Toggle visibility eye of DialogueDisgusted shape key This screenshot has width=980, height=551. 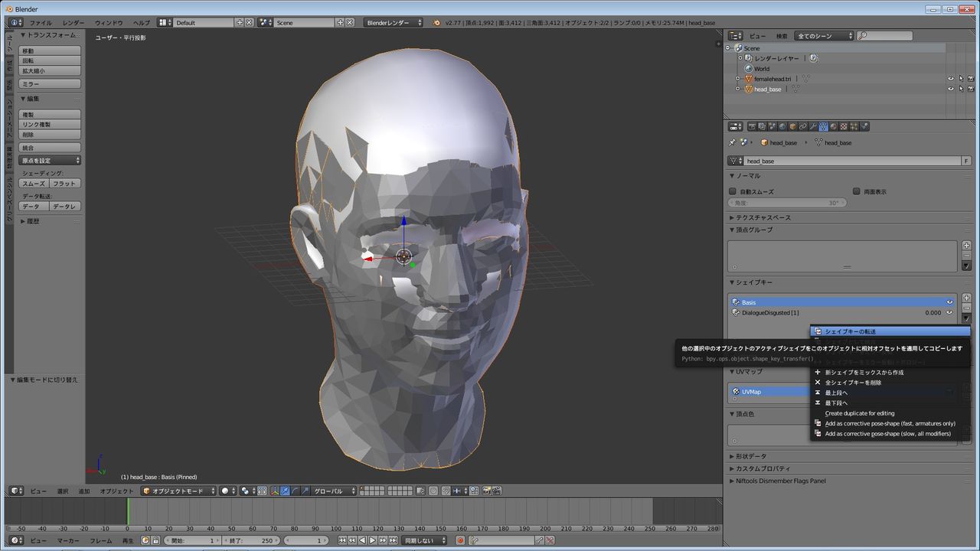pyautogui.click(x=949, y=312)
